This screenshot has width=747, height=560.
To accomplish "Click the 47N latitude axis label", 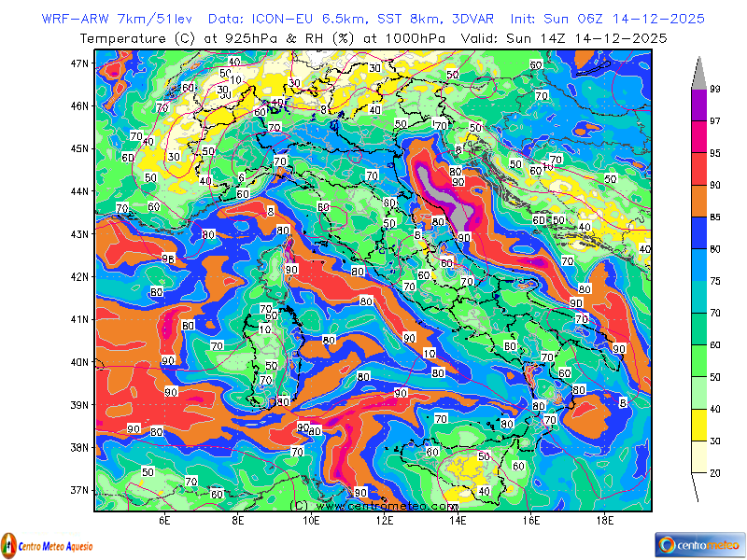I will point(79,63).
